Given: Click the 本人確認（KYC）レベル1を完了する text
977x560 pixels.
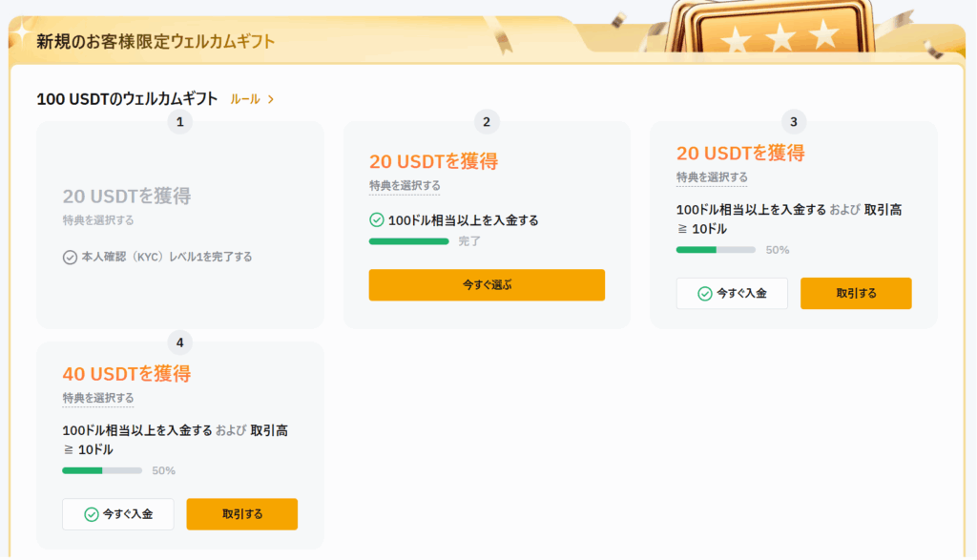Looking at the screenshot, I should click(167, 257).
